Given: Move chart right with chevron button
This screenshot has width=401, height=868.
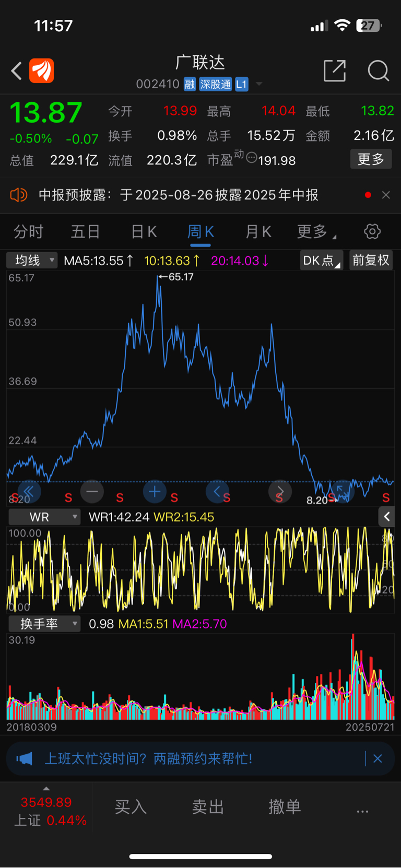Looking at the screenshot, I should [280, 491].
